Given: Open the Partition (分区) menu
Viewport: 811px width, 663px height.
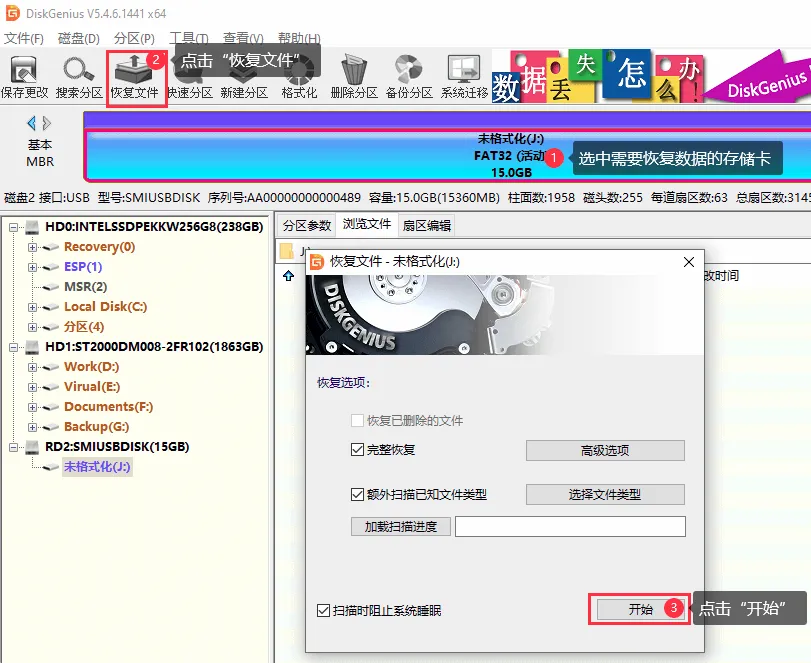Looking at the screenshot, I should pos(134,38).
